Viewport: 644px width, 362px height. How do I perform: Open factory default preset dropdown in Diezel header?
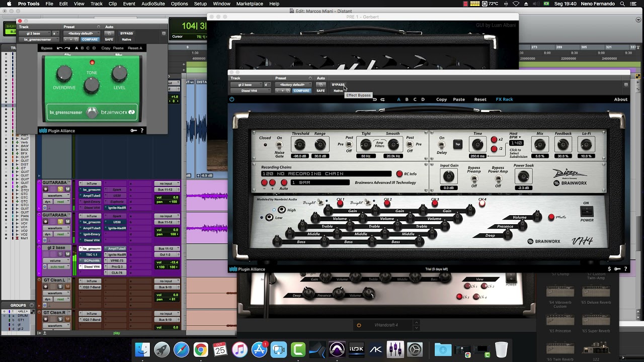point(294,84)
